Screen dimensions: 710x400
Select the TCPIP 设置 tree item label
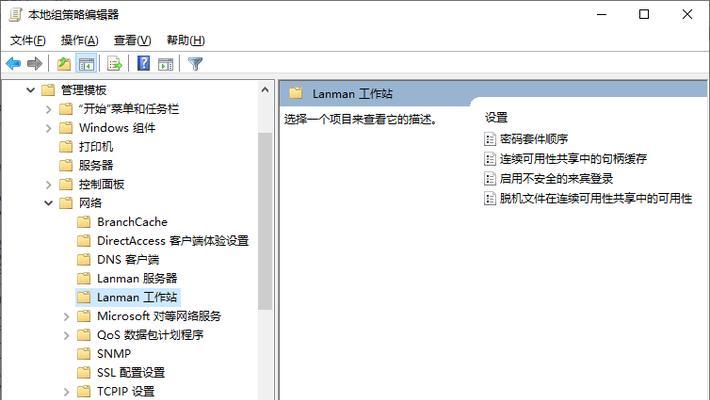click(126, 391)
